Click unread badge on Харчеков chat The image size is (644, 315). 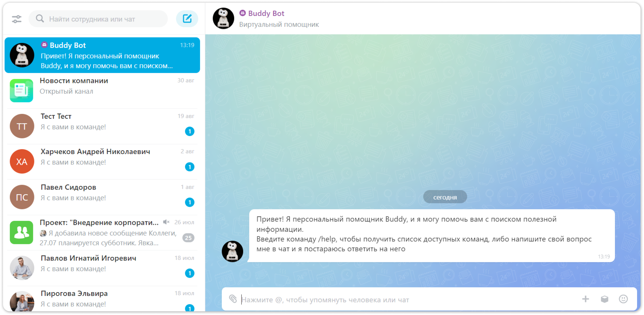point(189,167)
